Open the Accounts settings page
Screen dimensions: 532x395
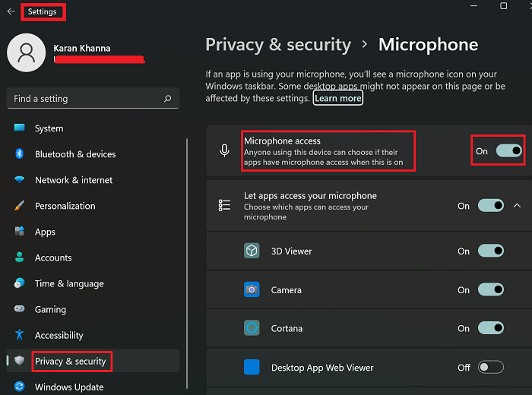(53, 258)
